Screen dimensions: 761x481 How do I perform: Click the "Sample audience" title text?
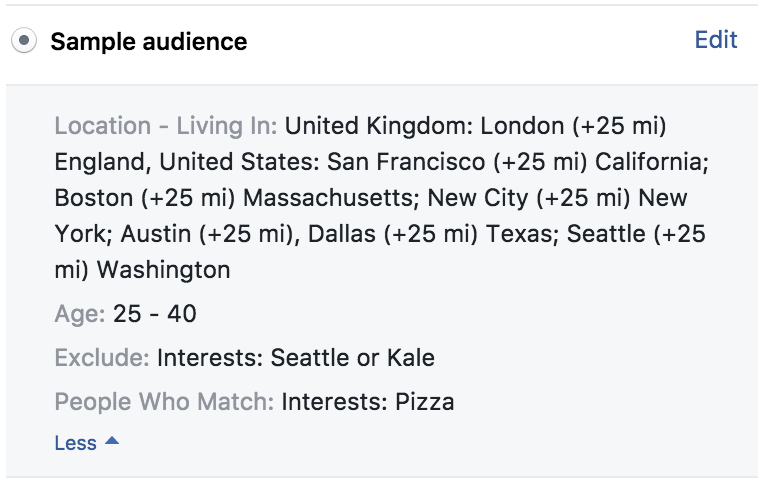coord(149,42)
